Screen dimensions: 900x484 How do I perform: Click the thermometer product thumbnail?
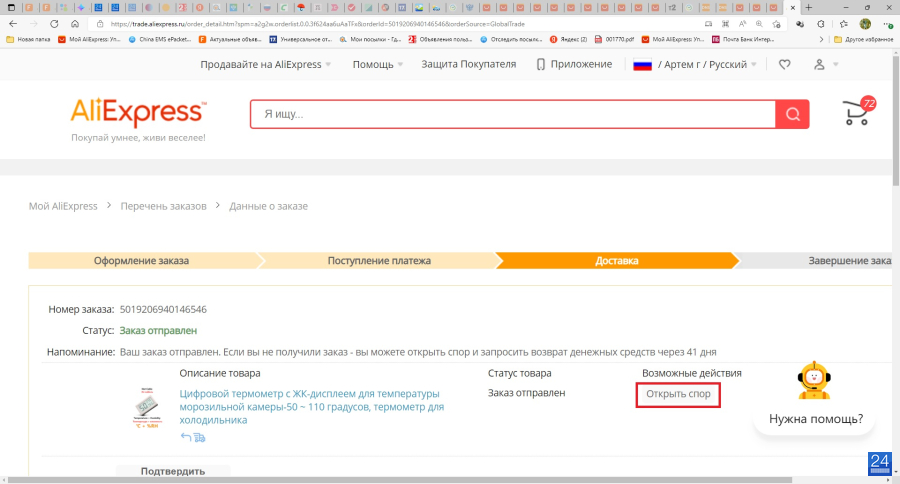146,408
